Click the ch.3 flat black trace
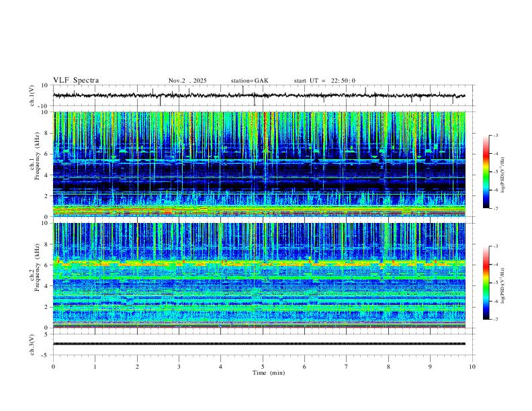Screen dimensions: 532x411 (259, 344)
